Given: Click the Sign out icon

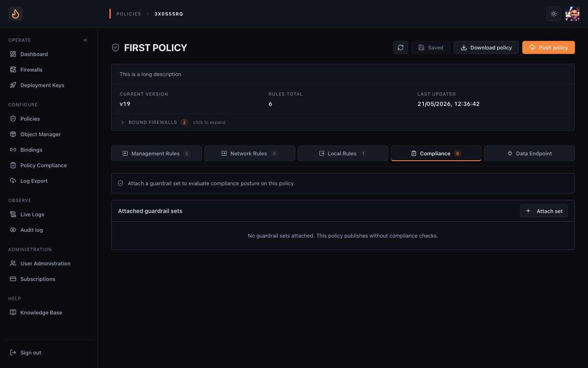Looking at the screenshot, I should pos(13,352).
